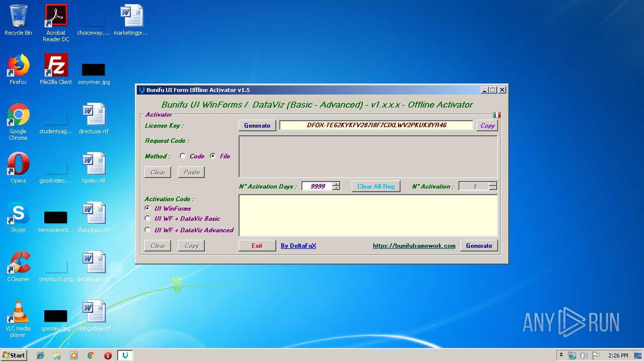Choose UI WF + DataViz Basic option
Screen dimensions: 644x362
pyautogui.click(x=147, y=218)
